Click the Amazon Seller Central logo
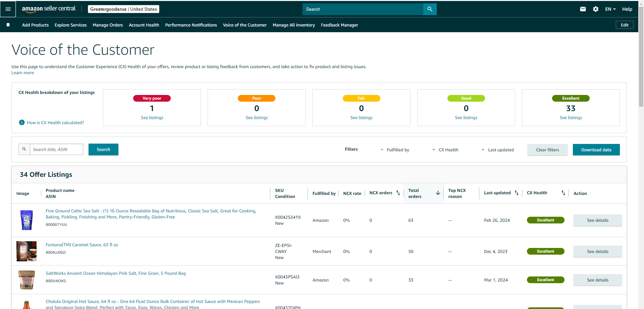The image size is (644, 309). coord(49,9)
